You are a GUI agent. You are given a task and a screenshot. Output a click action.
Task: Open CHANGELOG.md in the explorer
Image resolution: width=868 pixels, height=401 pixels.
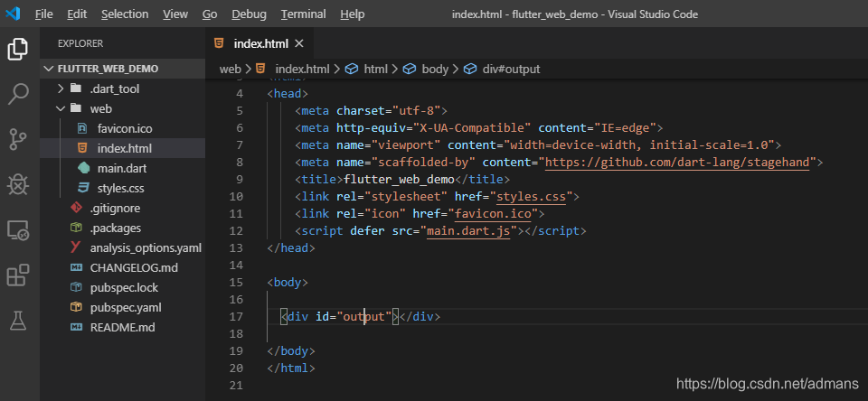coord(122,267)
